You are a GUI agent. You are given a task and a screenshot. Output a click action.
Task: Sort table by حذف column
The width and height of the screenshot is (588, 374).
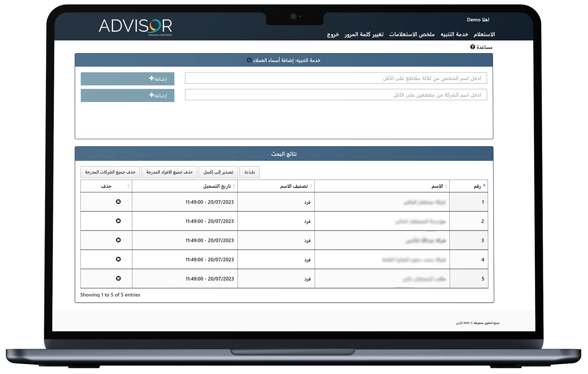pos(106,186)
